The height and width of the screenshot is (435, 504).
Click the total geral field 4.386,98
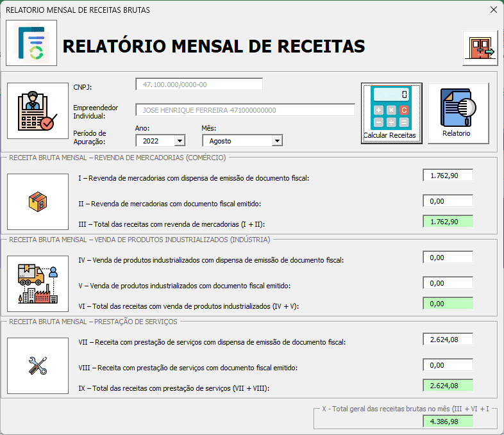[x=448, y=421]
